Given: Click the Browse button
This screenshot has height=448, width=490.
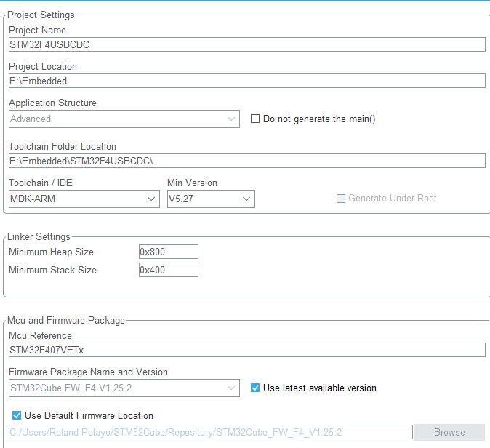Looking at the screenshot, I should click(449, 432).
